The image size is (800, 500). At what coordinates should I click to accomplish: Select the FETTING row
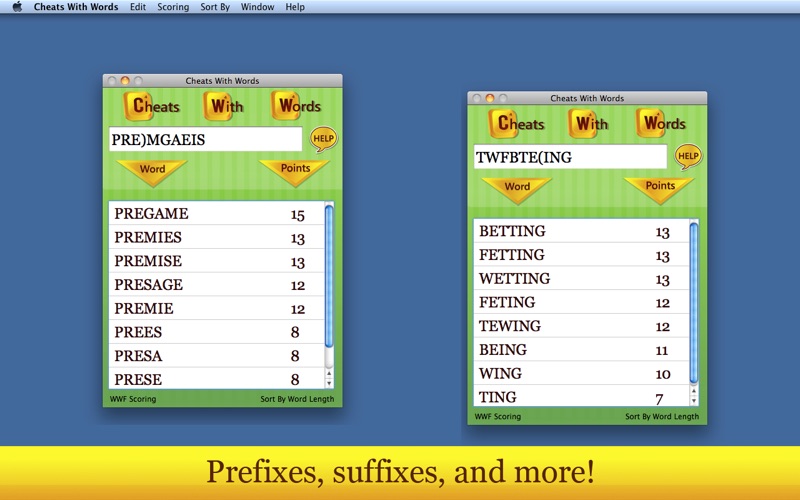(581, 255)
